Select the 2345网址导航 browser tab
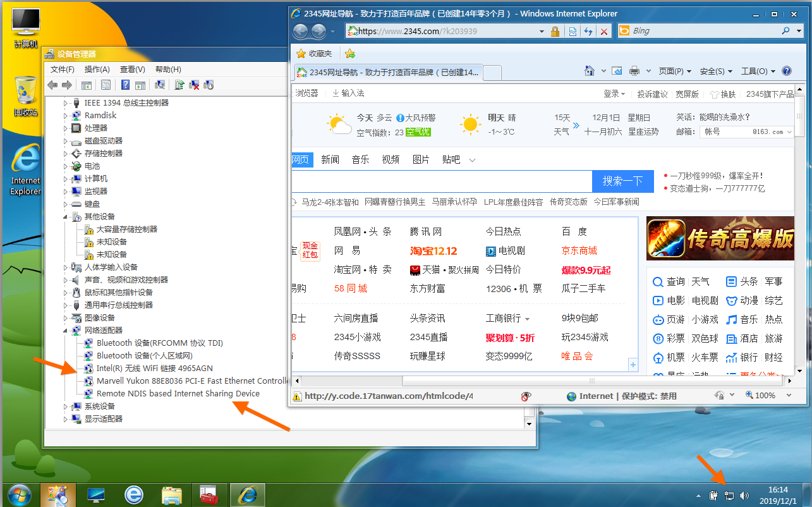The image size is (812, 507). 388,72
